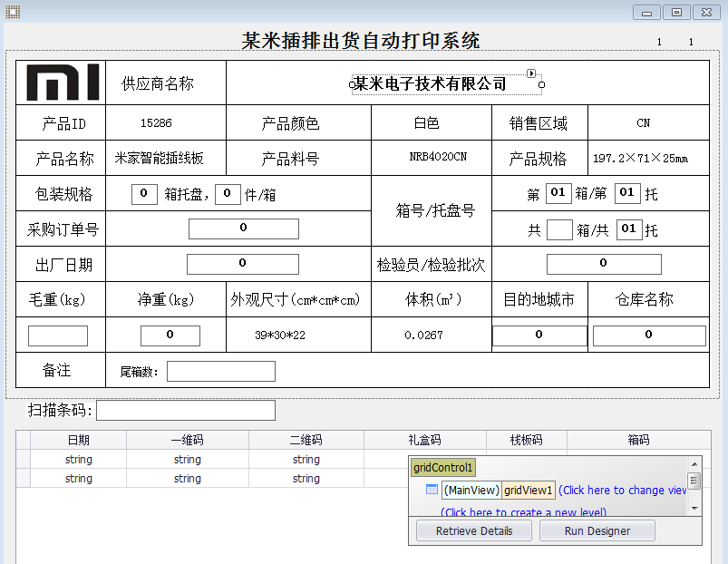This screenshot has height=564, width=728.
Task: Click the MI logo image
Action: [x=63, y=83]
